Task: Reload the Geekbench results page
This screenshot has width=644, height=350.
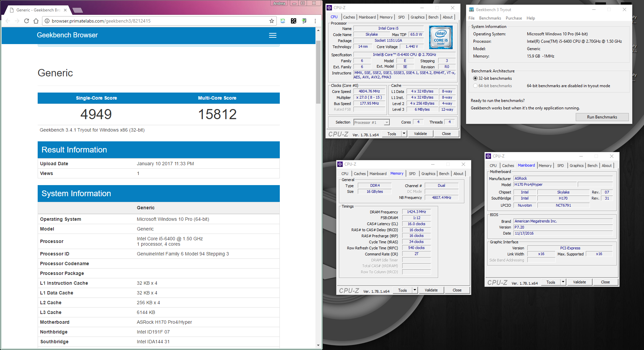Action: tap(27, 21)
